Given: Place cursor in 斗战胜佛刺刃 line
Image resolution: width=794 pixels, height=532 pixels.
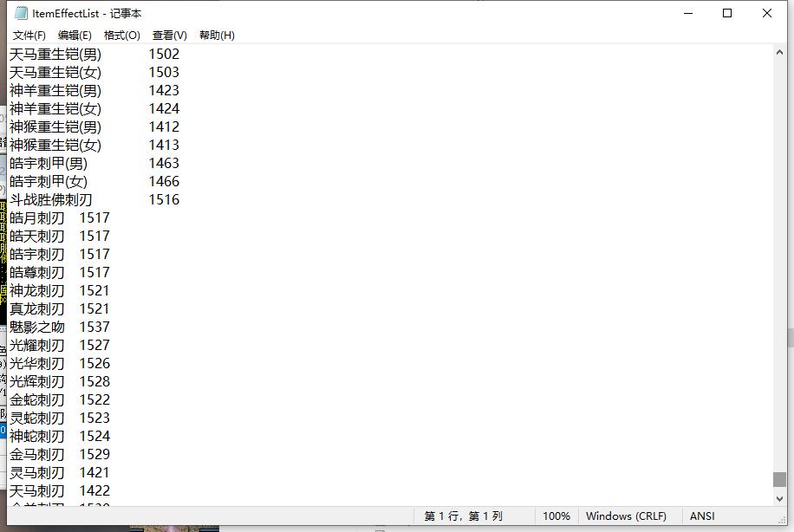Looking at the screenshot, I should [x=50, y=200].
